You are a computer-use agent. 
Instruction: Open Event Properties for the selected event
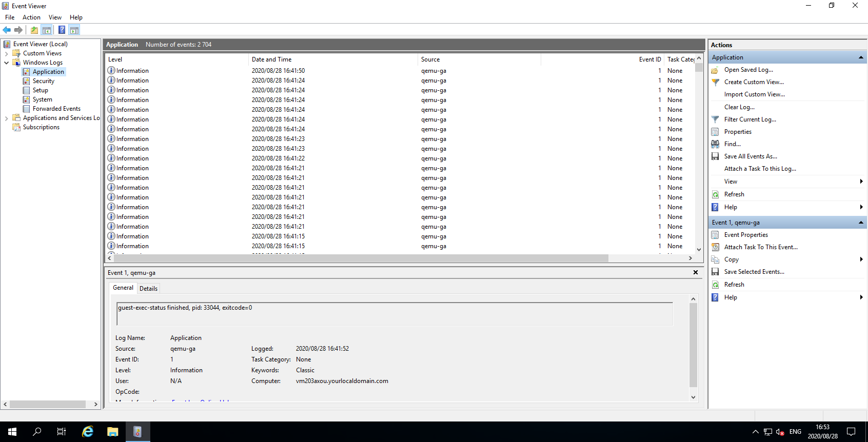746,235
